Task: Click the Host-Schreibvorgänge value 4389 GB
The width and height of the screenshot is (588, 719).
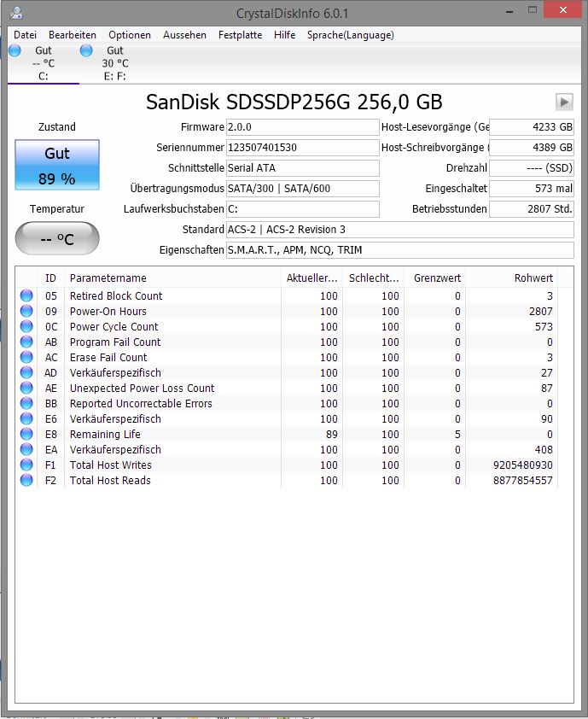Action: click(x=531, y=147)
